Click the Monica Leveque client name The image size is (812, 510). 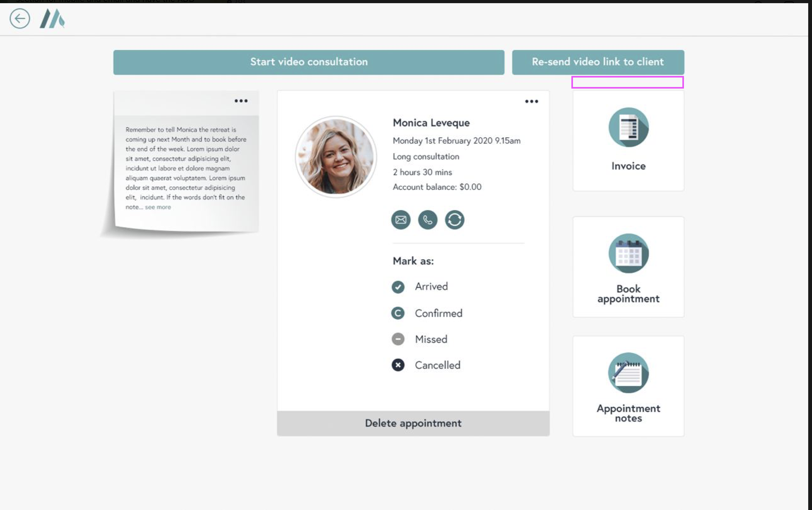pyautogui.click(x=431, y=123)
